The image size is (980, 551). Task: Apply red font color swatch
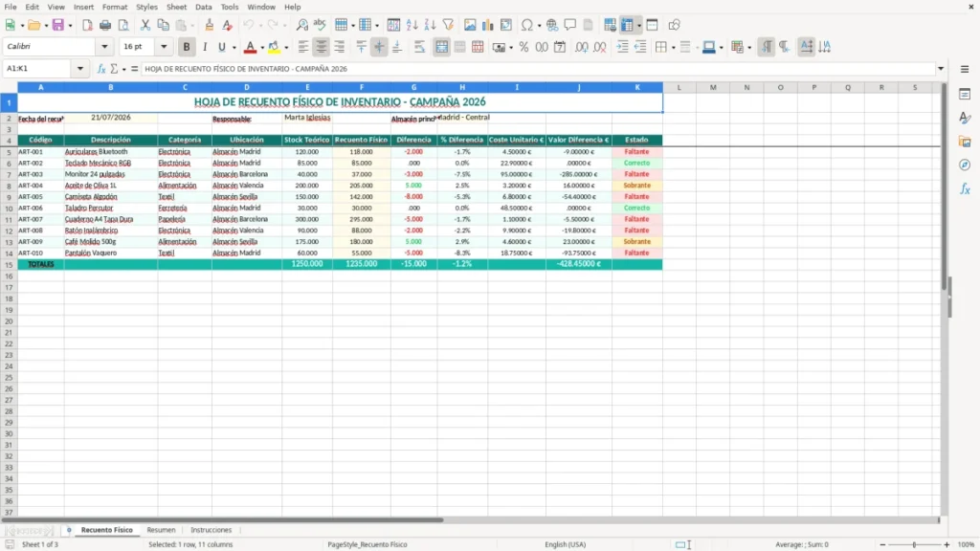click(250, 47)
